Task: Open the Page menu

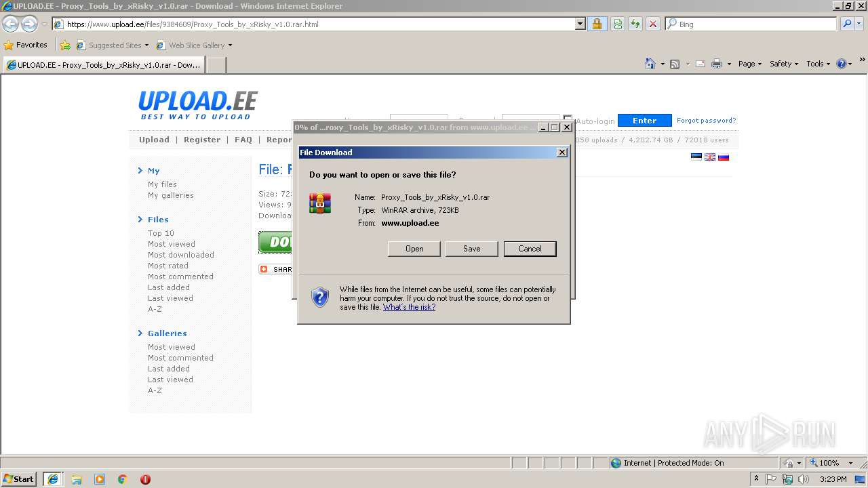Action: coord(749,64)
